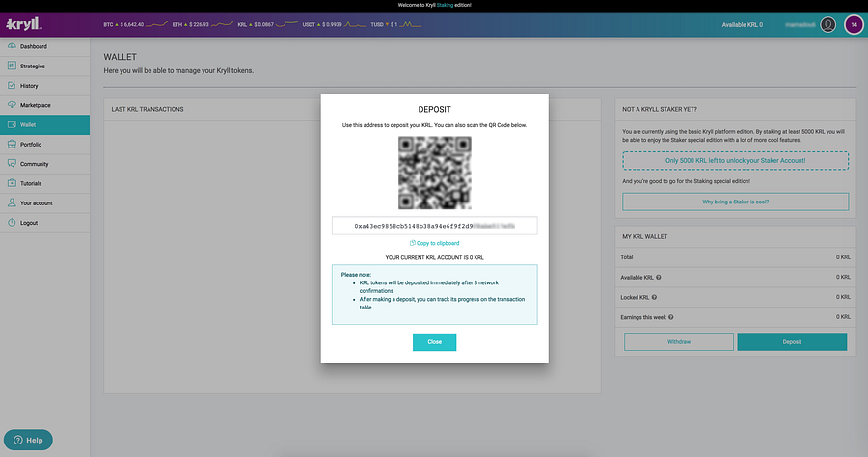Click the Marketplace icon in the sidebar

click(x=12, y=104)
